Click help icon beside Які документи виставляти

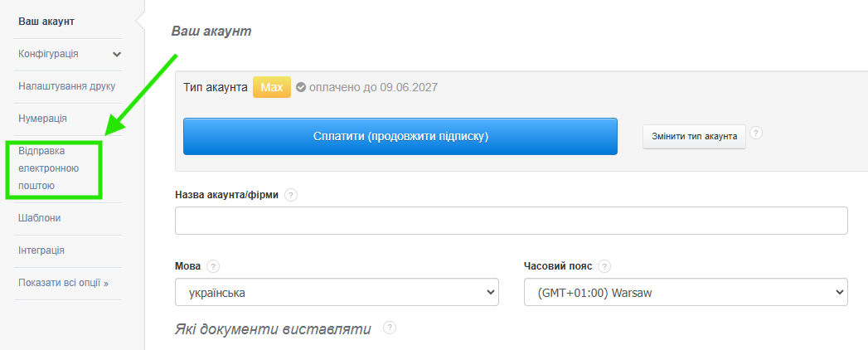[390, 328]
